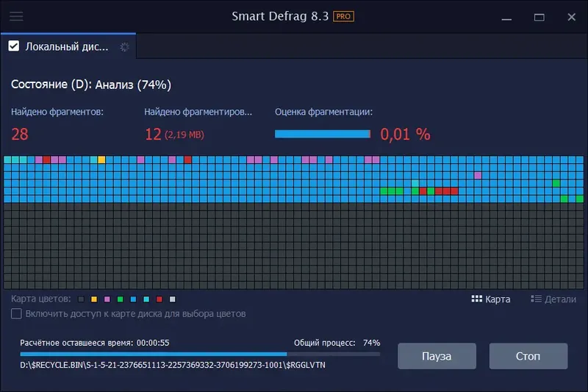Viewport: 588px width, 392px height.
Task: Click the green color legend swatch
Action: (x=121, y=299)
